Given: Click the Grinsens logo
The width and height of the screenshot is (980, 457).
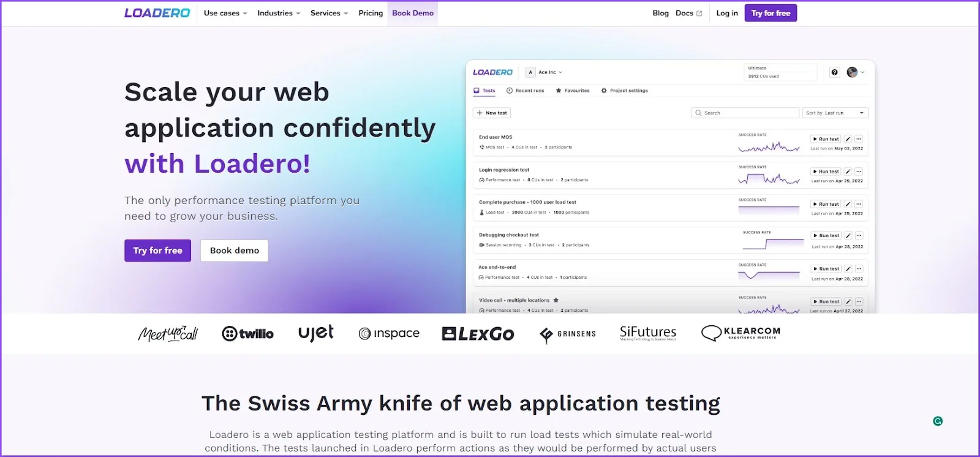Looking at the screenshot, I should coord(568,334).
